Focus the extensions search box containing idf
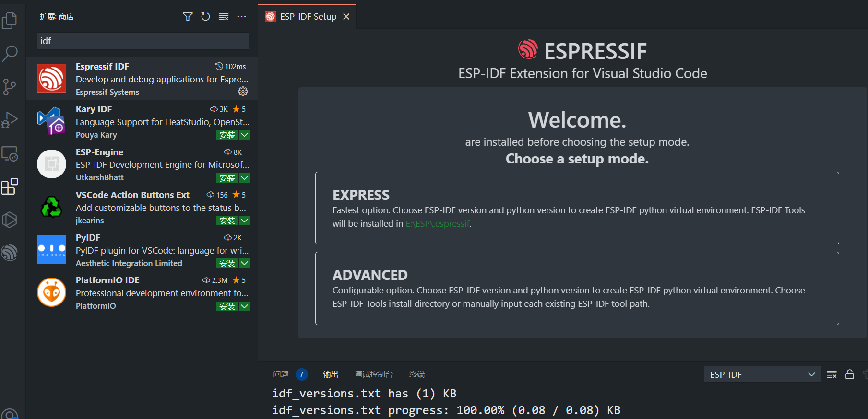This screenshot has height=419, width=868. click(x=143, y=41)
